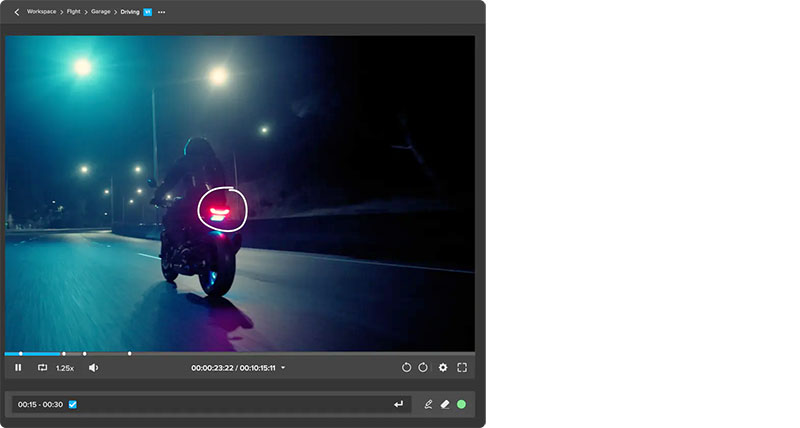This screenshot has height=428, width=800.
Task: Open player settings gear
Action: pos(443,368)
